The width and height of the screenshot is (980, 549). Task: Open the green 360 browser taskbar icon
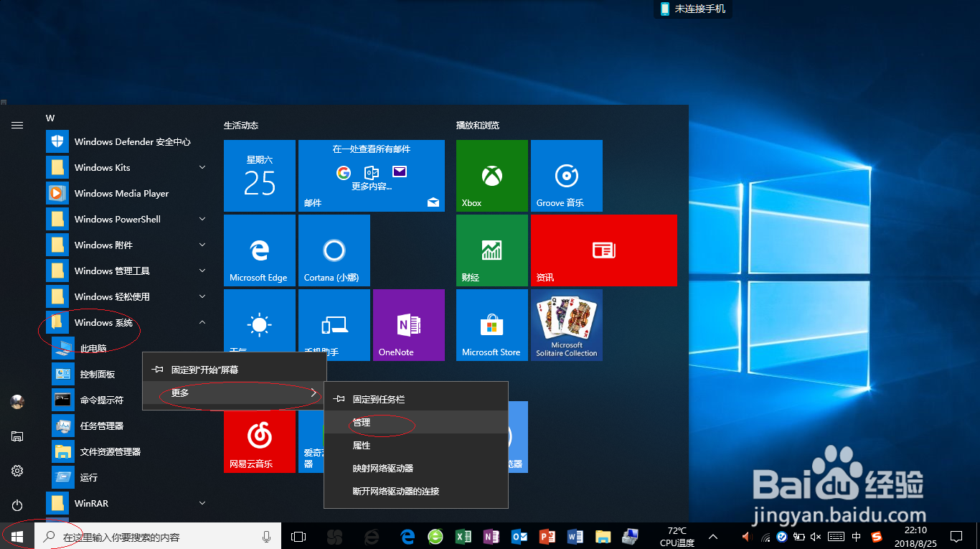tap(435, 536)
